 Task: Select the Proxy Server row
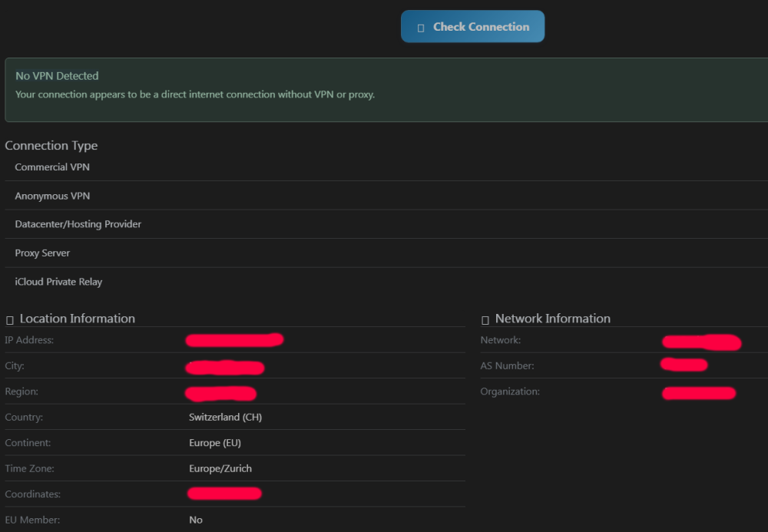tap(42, 253)
